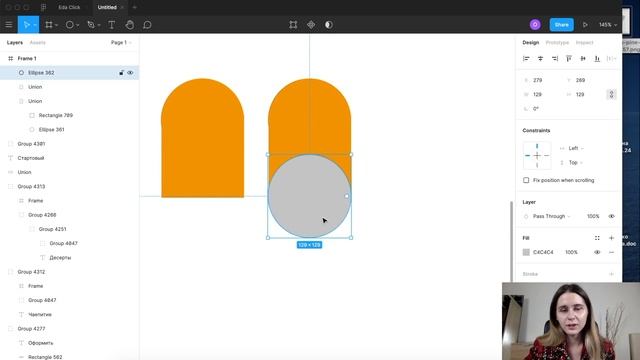Click the purple user avatar
This screenshot has width=640, height=360.
(535, 25)
